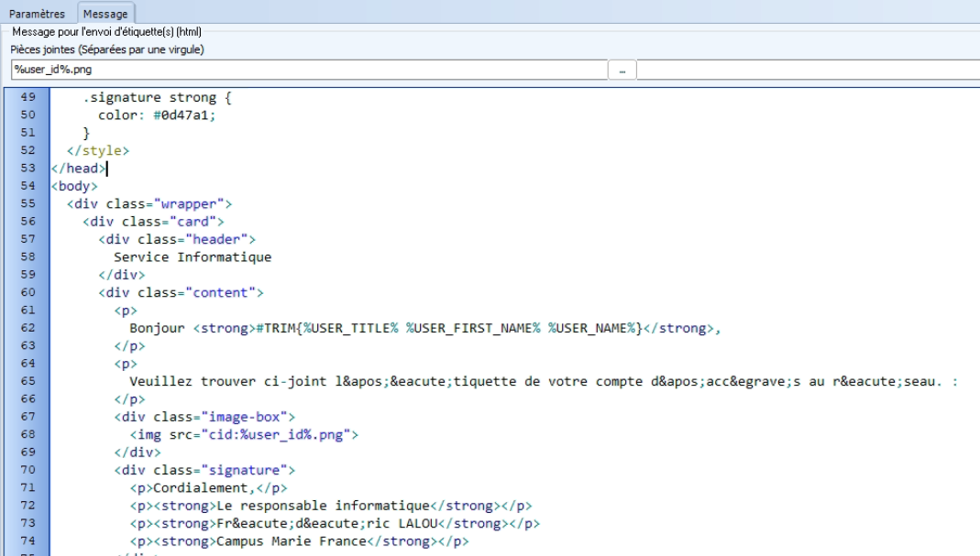Screen dimensions: 980x556
Task: Click the div class="wrapper" line
Action: (149, 203)
